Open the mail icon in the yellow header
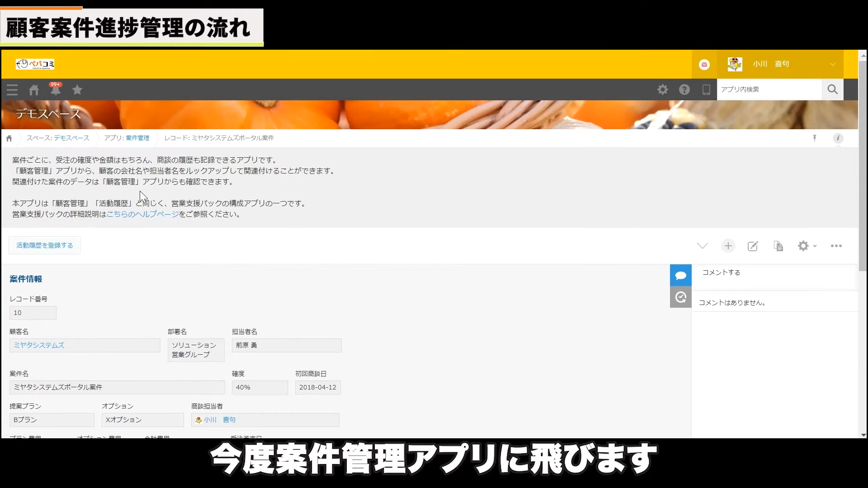Screen dimensions: 868x488 (704, 65)
